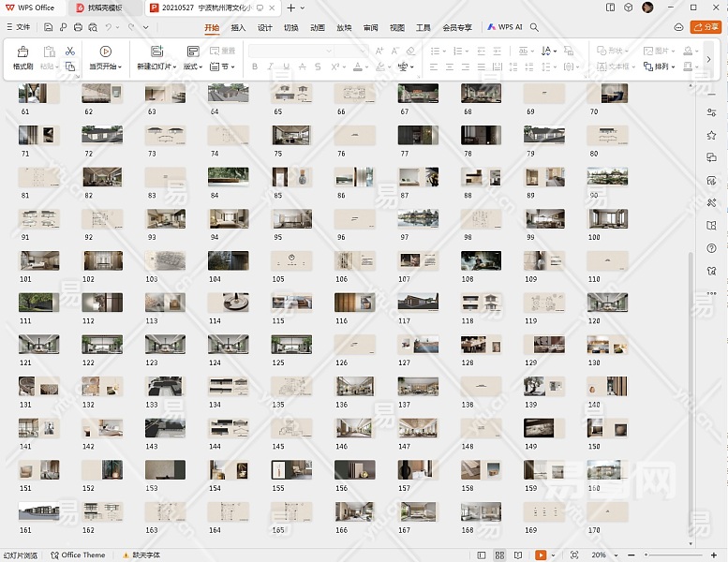Toggle slide sorter view in status bar
The width and height of the screenshot is (728, 562).
(500, 555)
